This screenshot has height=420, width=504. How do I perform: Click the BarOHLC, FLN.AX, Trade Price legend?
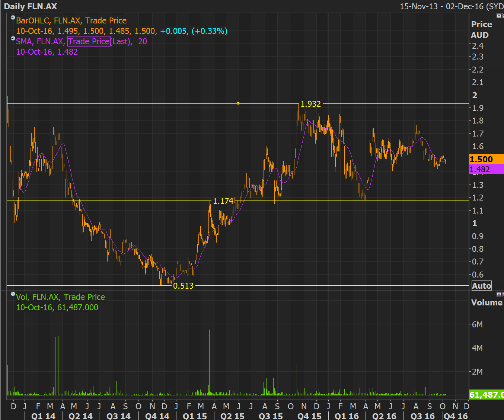click(x=71, y=20)
